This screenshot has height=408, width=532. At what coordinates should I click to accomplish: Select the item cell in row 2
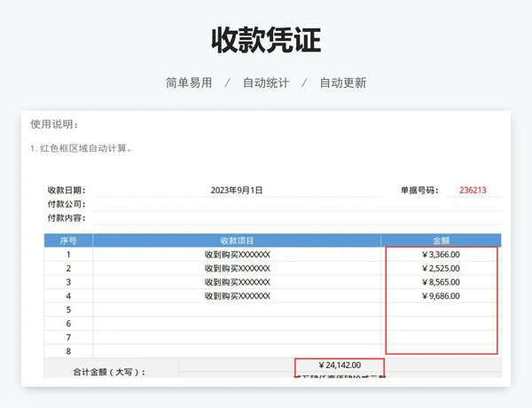(x=237, y=269)
